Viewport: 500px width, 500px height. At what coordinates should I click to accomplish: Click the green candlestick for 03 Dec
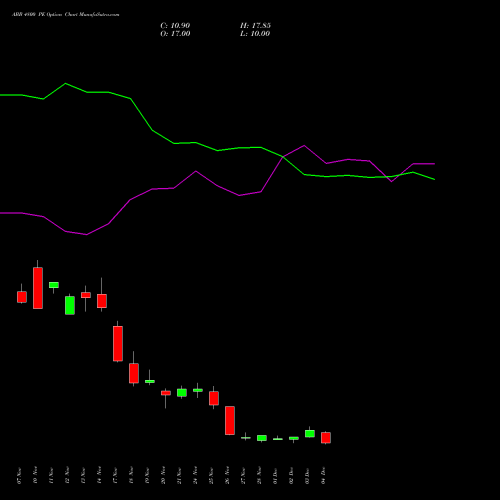310,433
